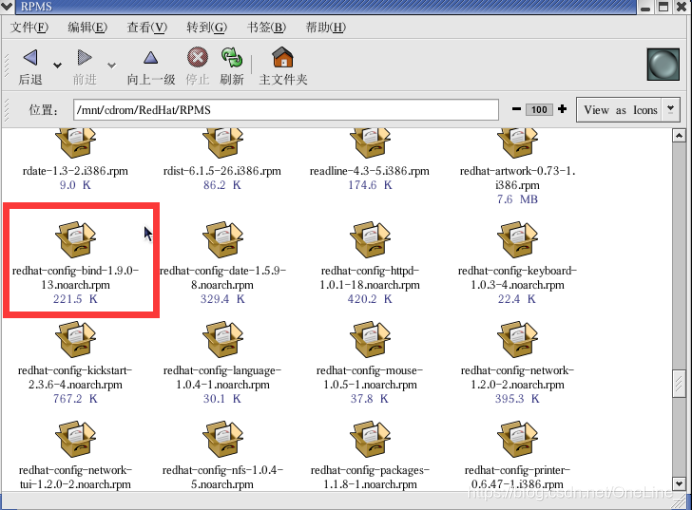Click file name redhat-config-bind-1.9.0-13.noarch.rpm
The width and height of the screenshot is (692, 511).
[75, 278]
